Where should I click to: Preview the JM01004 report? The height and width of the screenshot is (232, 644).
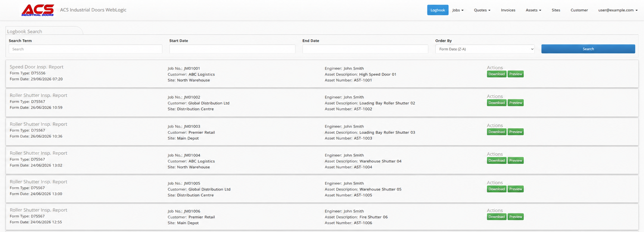pos(516,161)
